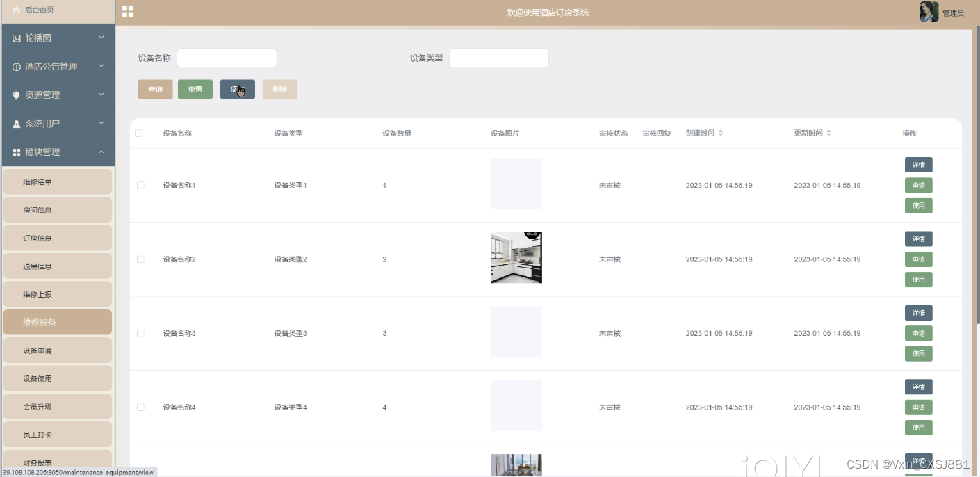Click 使用 for row 设备名称3
Screen dimensions: 980x477
pos(918,354)
